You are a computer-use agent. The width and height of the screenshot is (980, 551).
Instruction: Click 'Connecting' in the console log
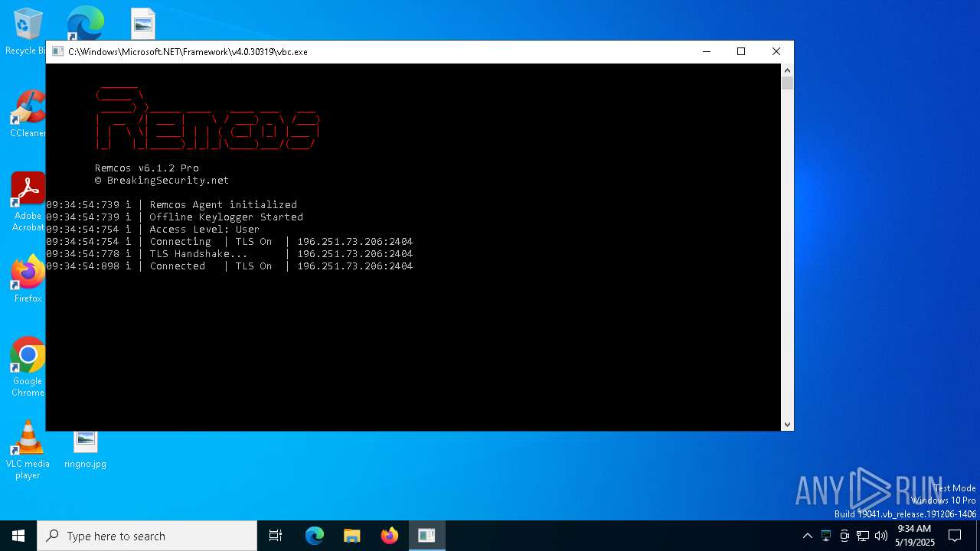tap(181, 242)
